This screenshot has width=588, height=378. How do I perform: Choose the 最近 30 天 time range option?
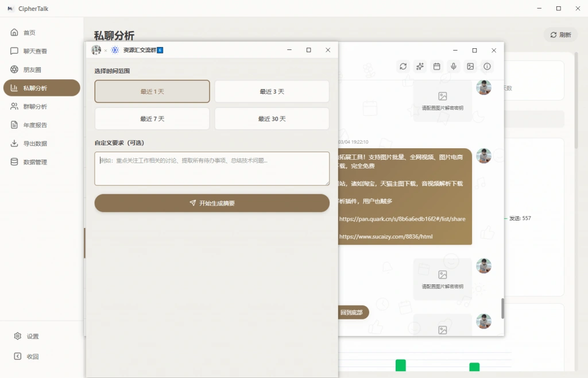272,119
